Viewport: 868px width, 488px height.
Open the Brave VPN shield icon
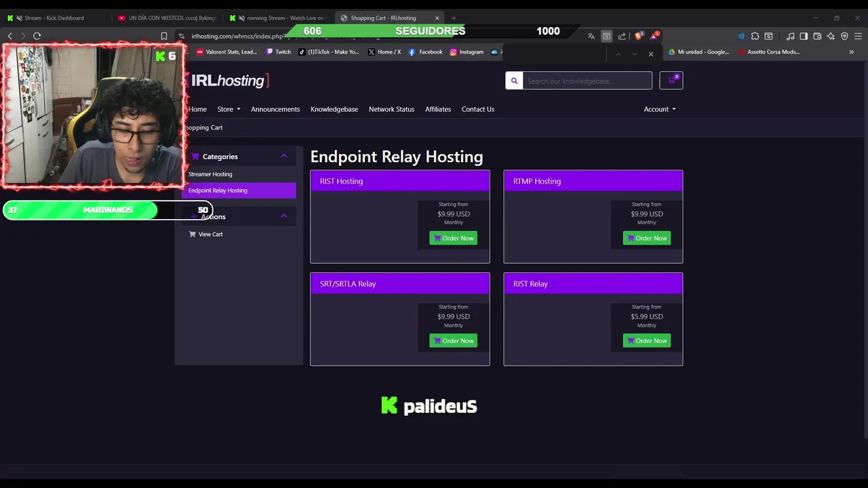click(x=844, y=36)
